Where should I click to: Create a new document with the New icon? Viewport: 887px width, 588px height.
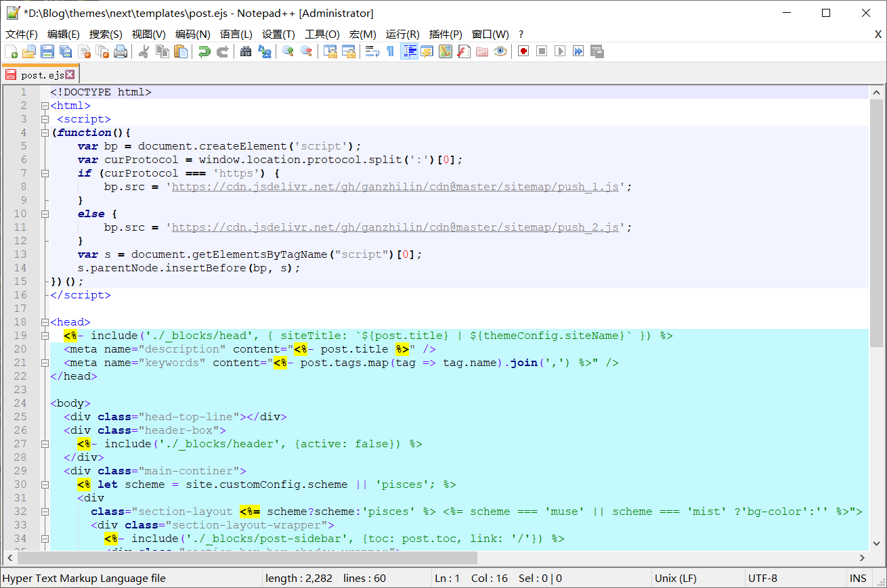pyautogui.click(x=11, y=51)
